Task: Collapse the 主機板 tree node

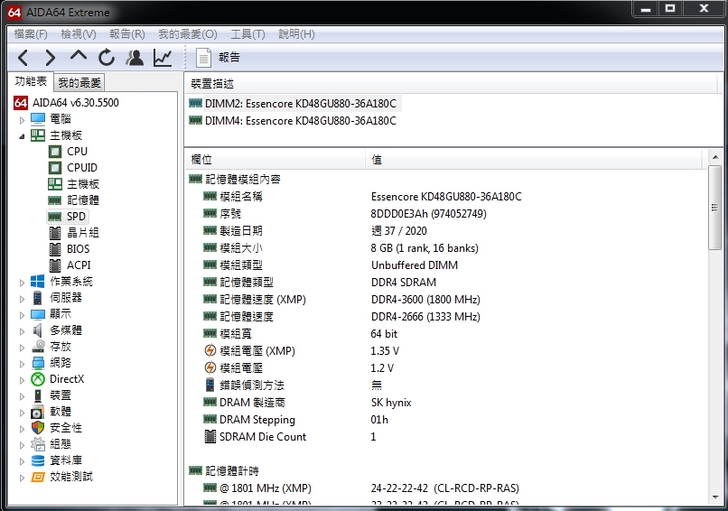Action: point(23,135)
